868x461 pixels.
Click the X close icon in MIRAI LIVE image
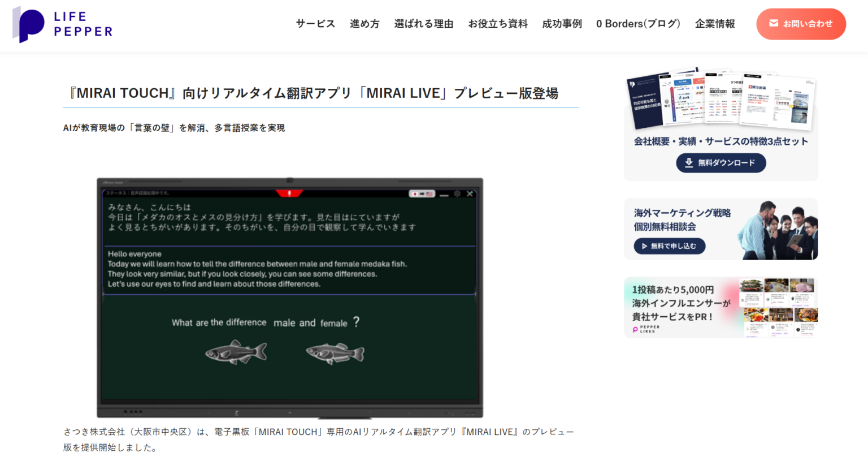pos(470,194)
